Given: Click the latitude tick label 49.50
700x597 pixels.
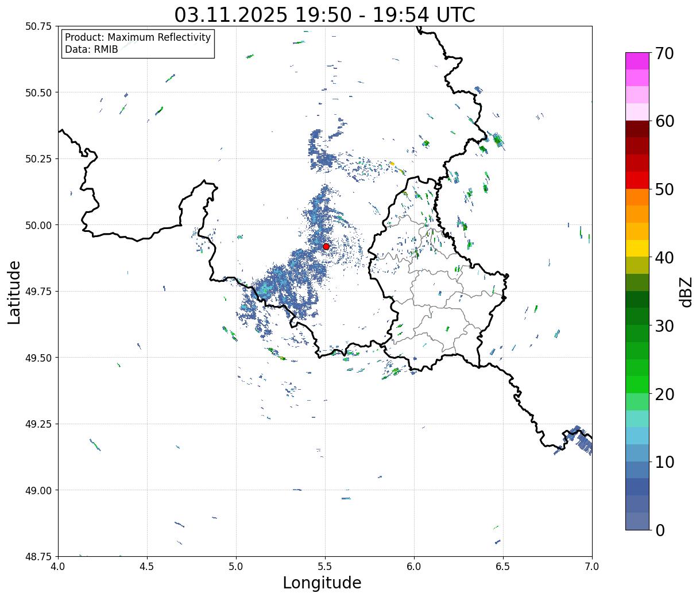Looking at the screenshot, I should click(38, 358).
